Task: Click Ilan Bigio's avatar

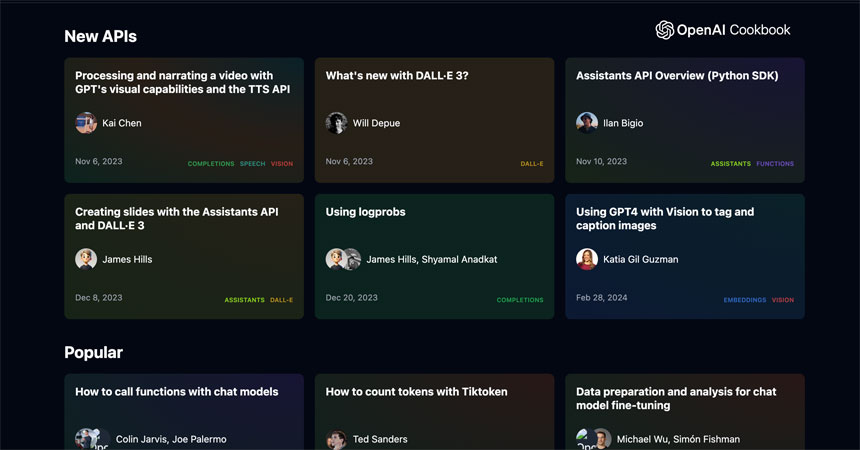Action: pyautogui.click(x=587, y=123)
